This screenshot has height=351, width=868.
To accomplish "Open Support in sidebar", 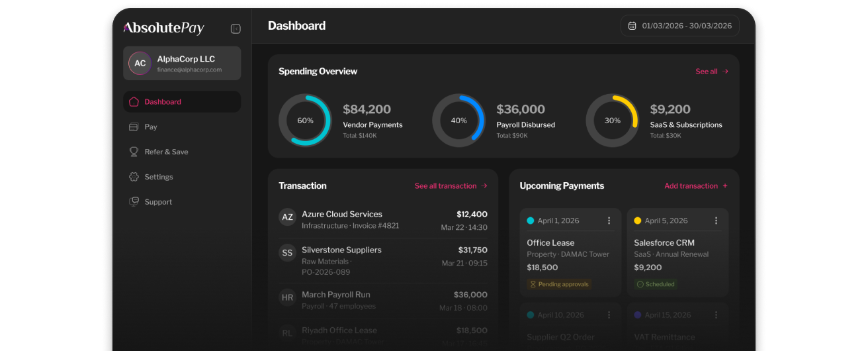I will [182, 202].
